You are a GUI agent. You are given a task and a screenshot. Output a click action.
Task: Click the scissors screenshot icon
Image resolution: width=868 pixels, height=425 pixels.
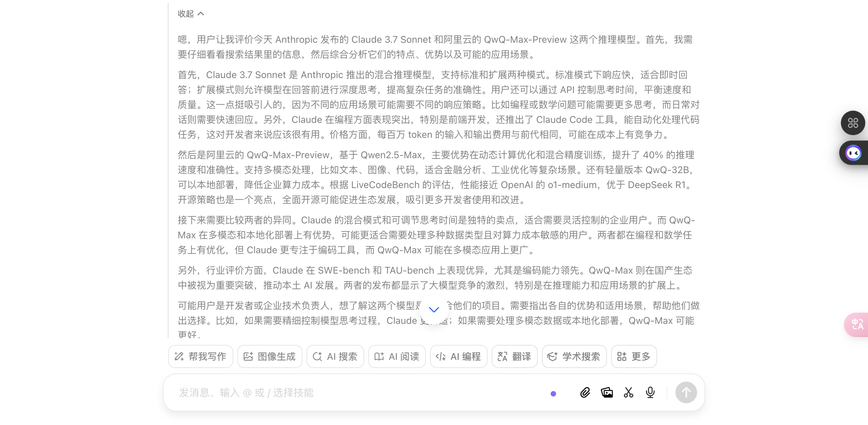pyautogui.click(x=628, y=393)
